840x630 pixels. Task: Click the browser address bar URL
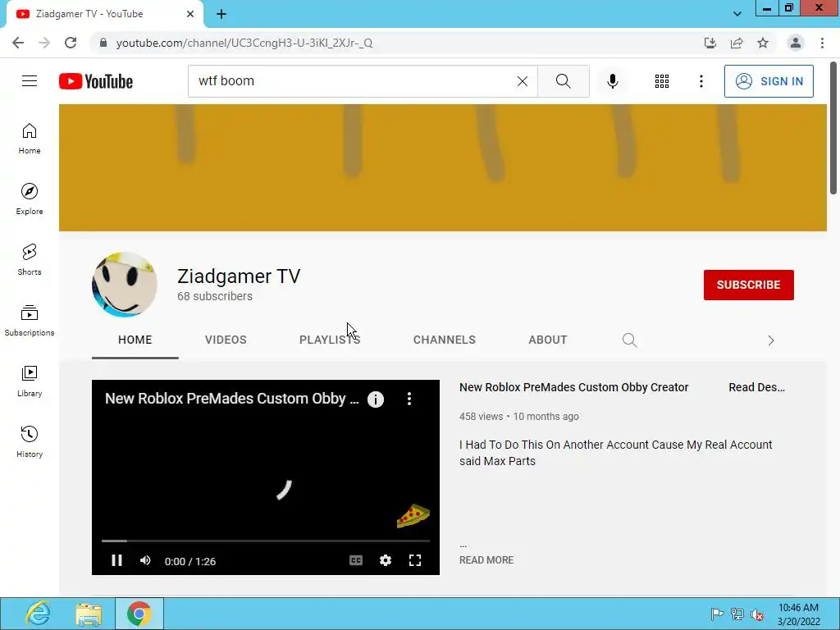pyautogui.click(x=244, y=43)
